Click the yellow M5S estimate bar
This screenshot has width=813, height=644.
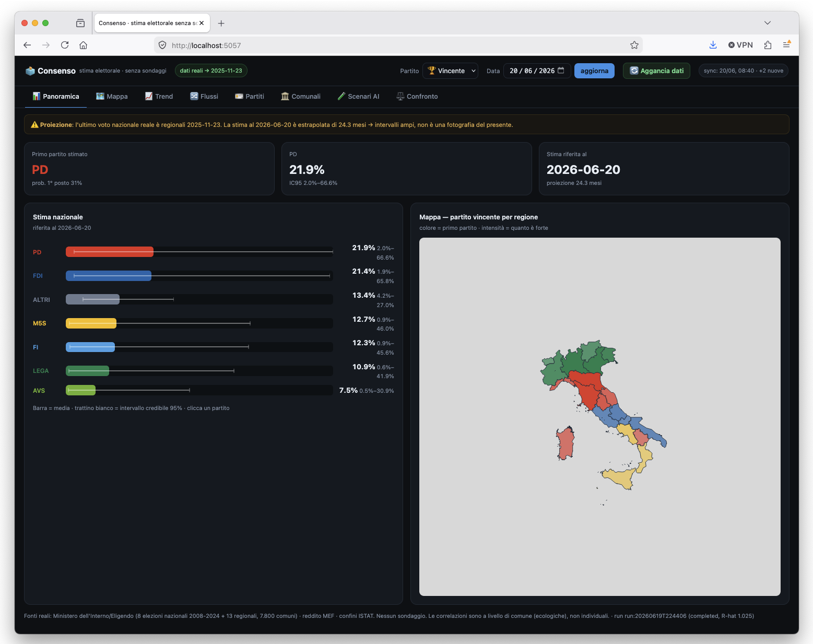(x=91, y=323)
